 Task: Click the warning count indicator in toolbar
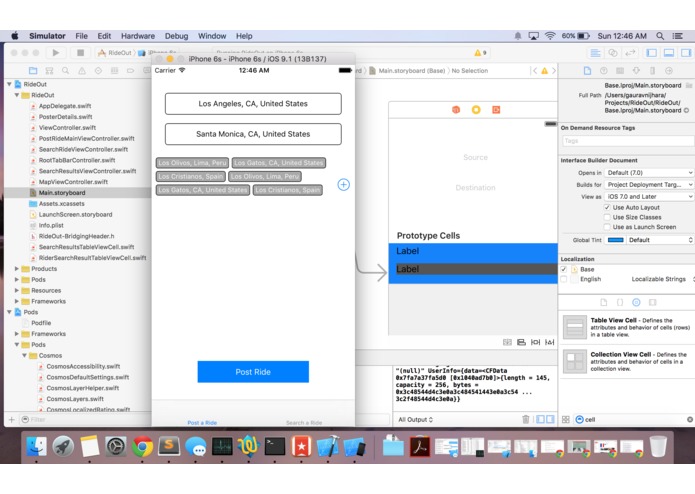pos(480,53)
